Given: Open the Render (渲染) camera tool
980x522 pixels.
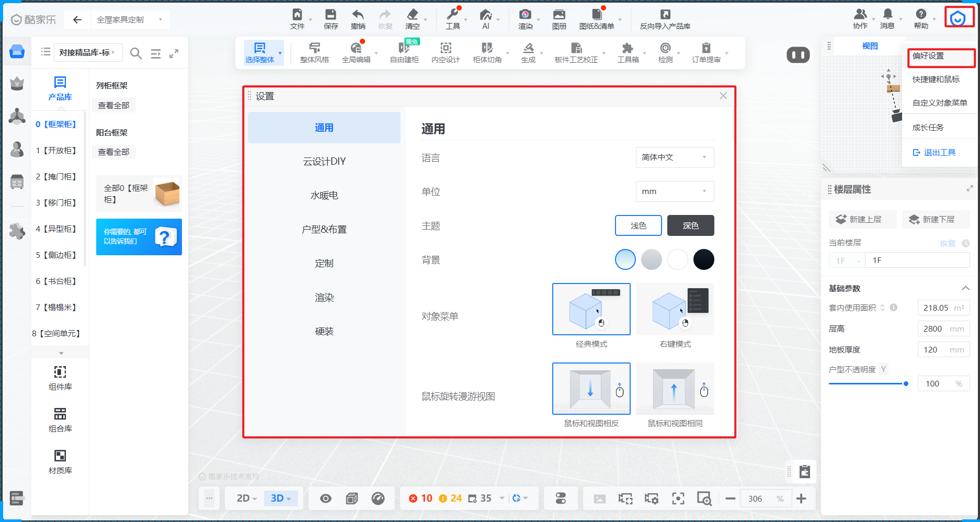Looking at the screenshot, I should click(x=525, y=15).
